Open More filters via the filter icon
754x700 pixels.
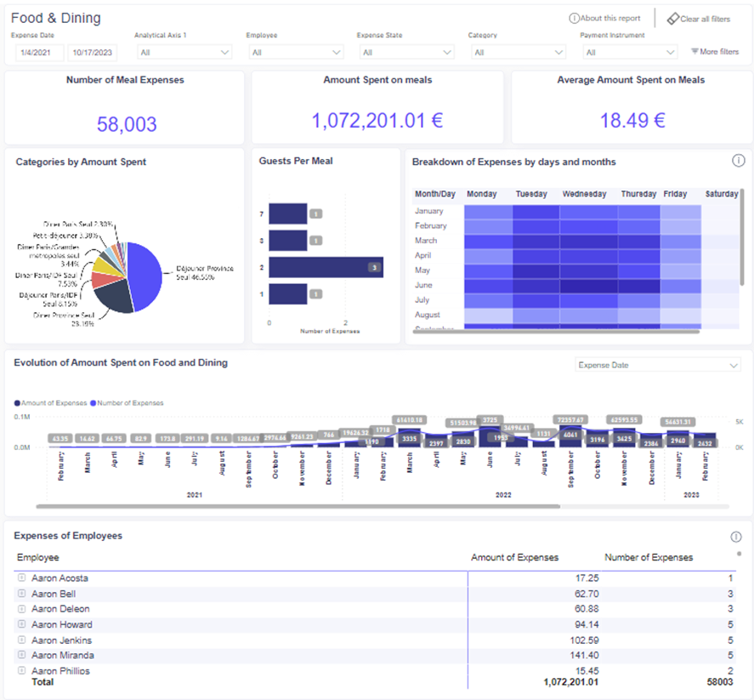tap(694, 52)
